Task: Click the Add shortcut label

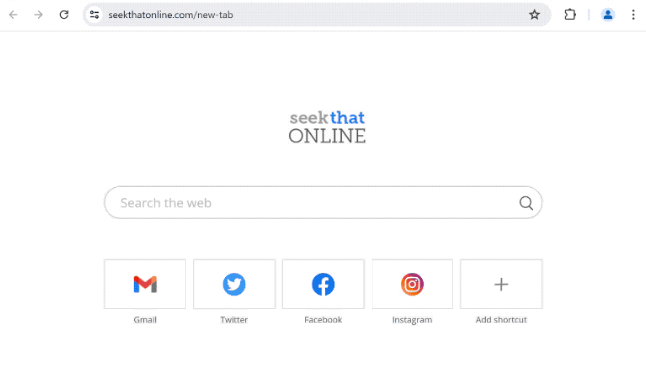Action: (501, 320)
